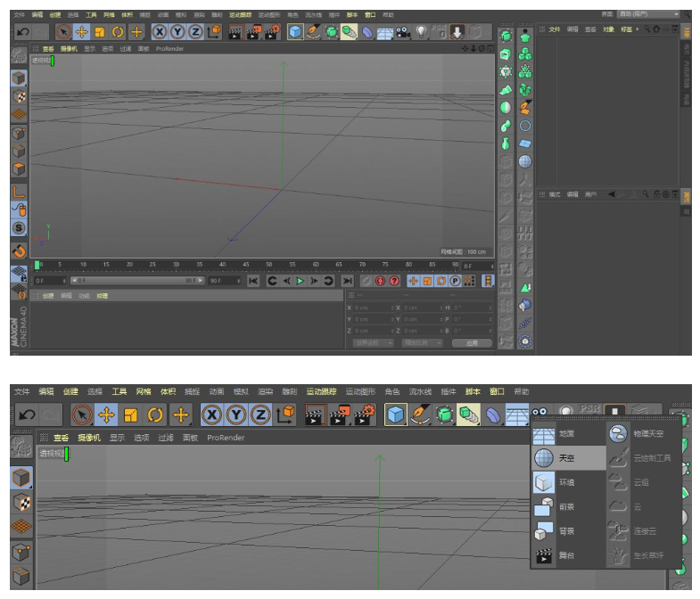700x599 pixels.
Task: Select Live Selection tool in upper toolbar
Action: pos(64,32)
